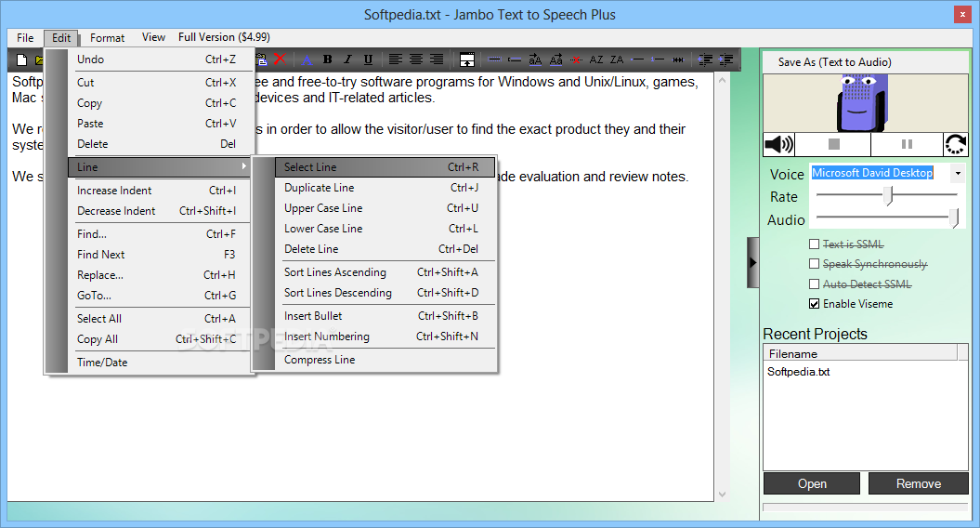Image resolution: width=980 pixels, height=528 pixels.
Task: Choose Duplicate Line from submenu
Action: tap(385, 188)
